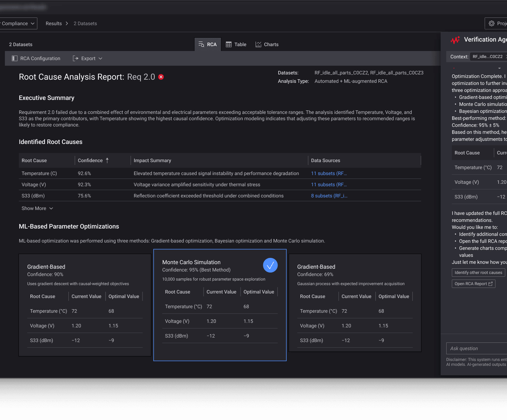507x420 pixels.
Task: Select the Gradient-Based 69% confidence card
Action: pos(355,303)
